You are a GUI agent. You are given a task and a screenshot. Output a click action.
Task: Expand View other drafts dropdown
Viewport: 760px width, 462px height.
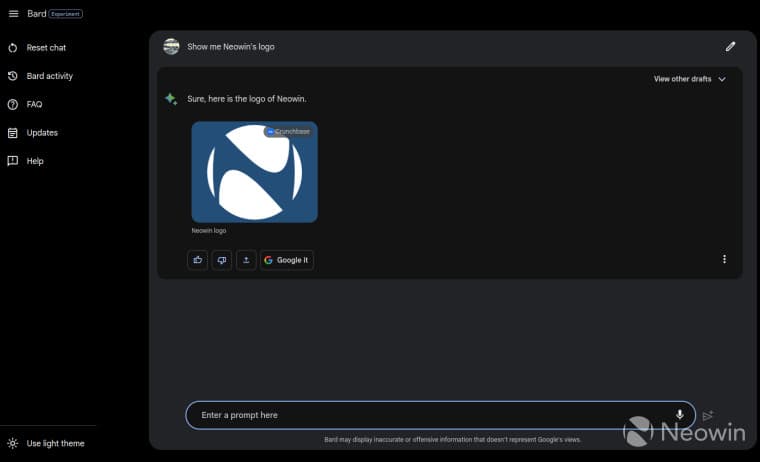coord(683,79)
